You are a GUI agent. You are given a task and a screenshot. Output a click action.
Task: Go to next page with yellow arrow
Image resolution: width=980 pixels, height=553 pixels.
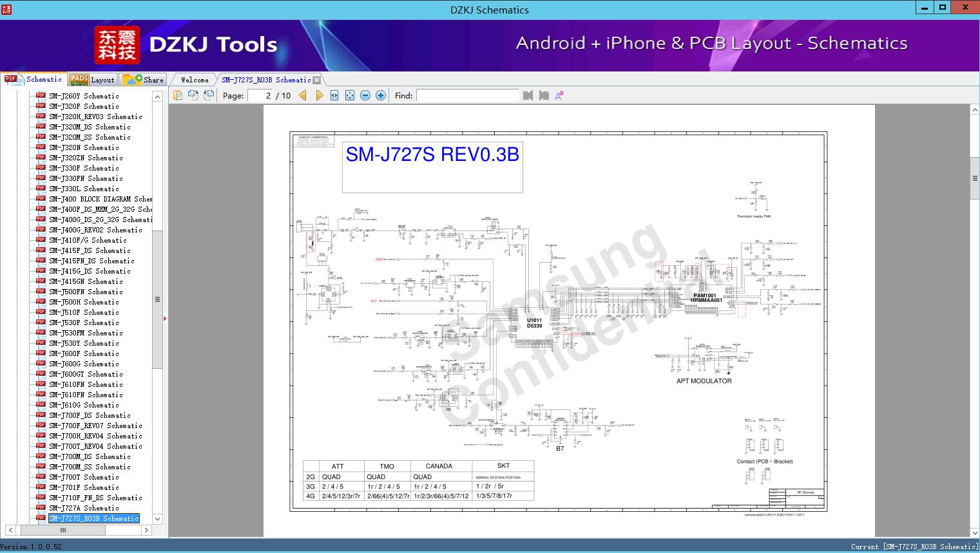tap(320, 95)
